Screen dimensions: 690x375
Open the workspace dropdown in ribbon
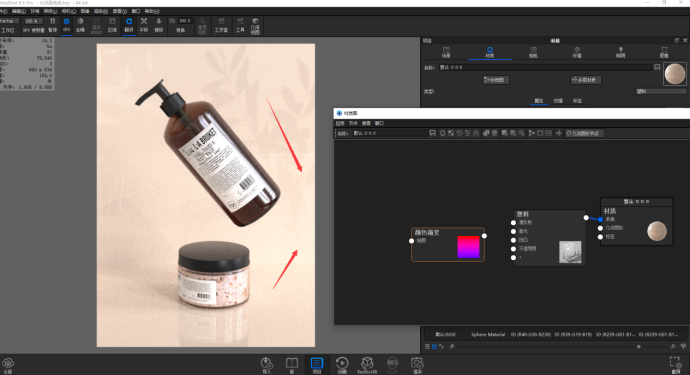coord(10,21)
